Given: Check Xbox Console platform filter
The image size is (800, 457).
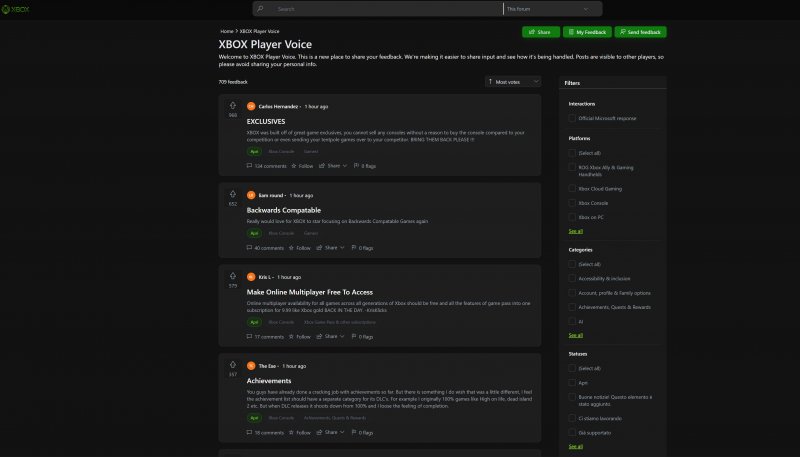Looking at the screenshot, I should point(572,203).
